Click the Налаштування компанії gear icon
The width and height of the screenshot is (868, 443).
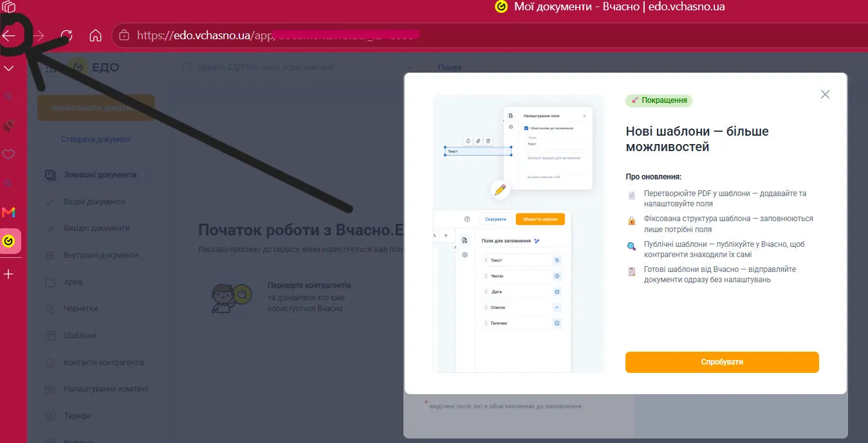[x=50, y=390]
